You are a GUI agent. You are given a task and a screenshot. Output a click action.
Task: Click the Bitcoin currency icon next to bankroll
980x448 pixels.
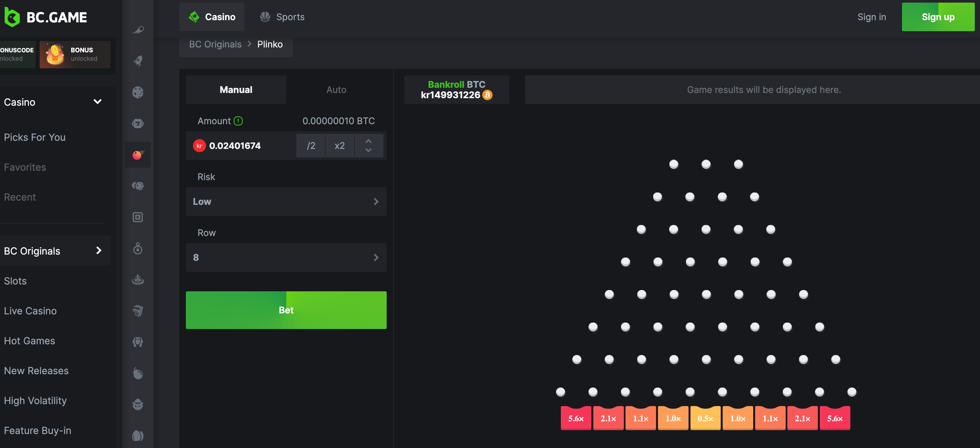coord(487,95)
